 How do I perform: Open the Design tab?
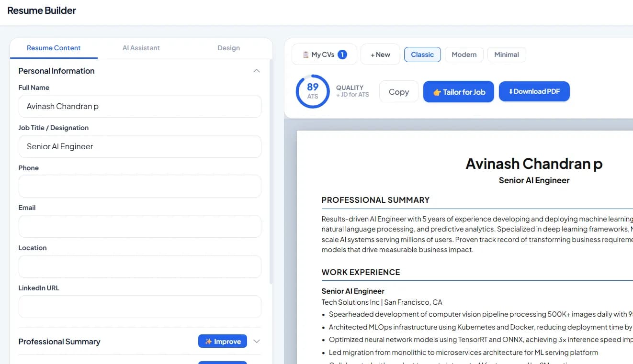(228, 48)
